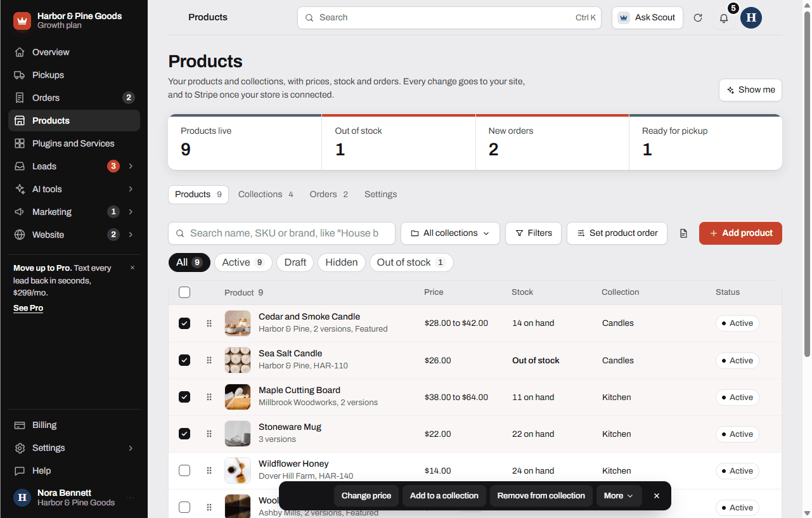Open Maple Cutting Board thumbnail

coord(238,397)
